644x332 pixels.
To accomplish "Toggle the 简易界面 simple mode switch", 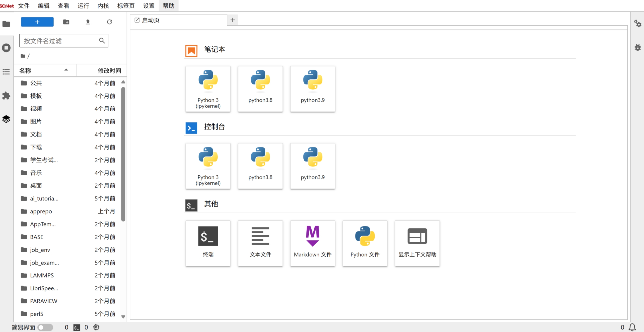I will (45, 327).
